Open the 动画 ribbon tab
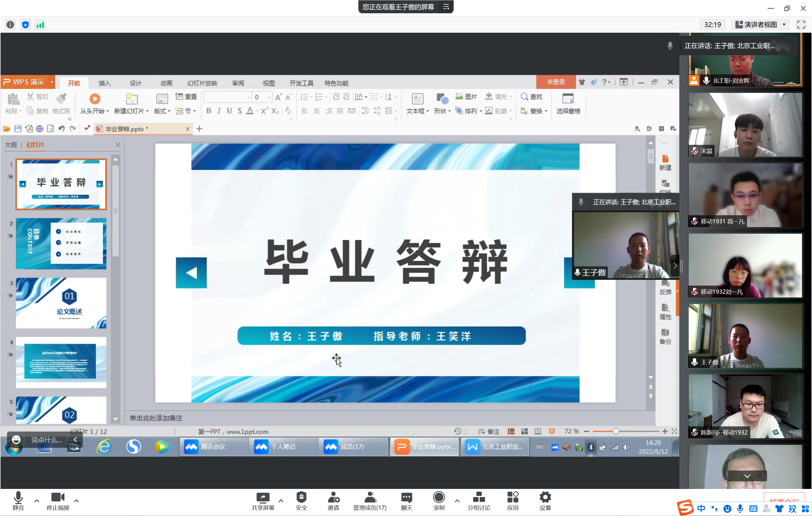This screenshot has width=812, height=516. (x=166, y=83)
